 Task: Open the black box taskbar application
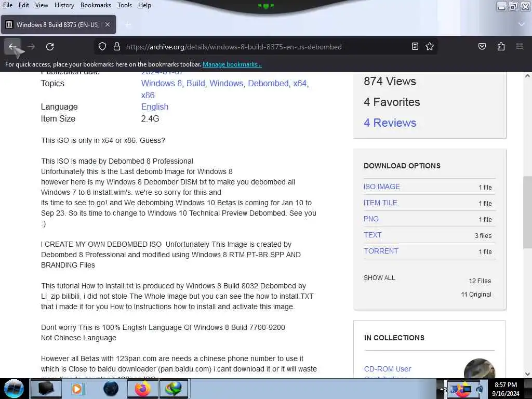(46, 389)
